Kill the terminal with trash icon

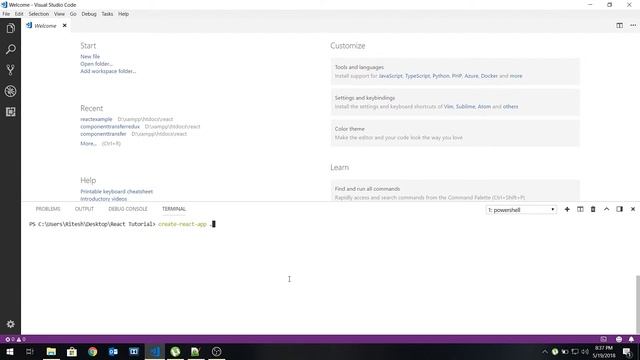pos(593,209)
